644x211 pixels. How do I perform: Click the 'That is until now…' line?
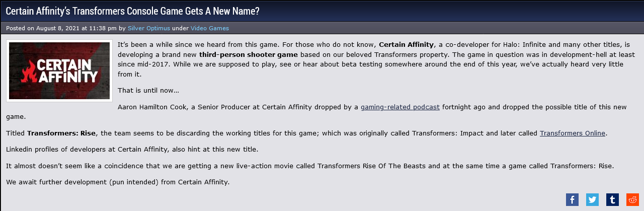coord(148,90)
